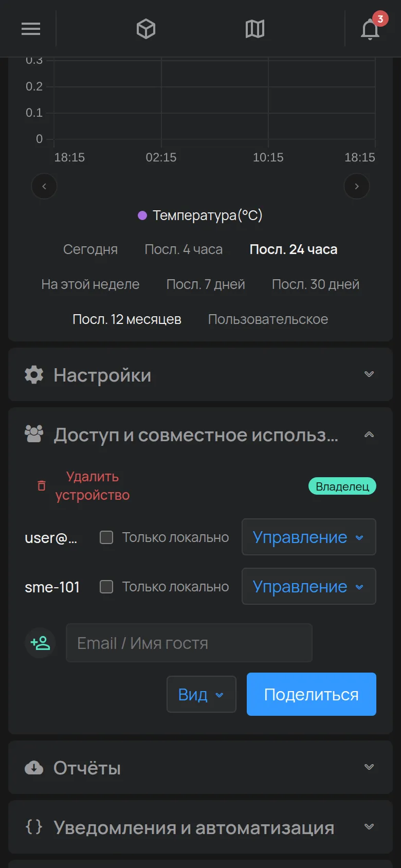Click the Настройки section title
The height and width of the screenshot is (868, 401).
click(x=102, y=375)
